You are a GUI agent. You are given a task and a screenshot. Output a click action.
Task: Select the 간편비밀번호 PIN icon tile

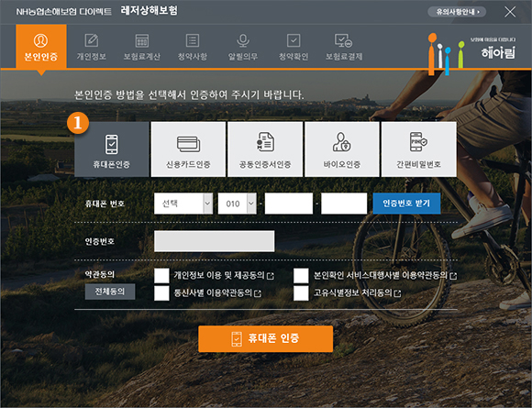[418, 149]
